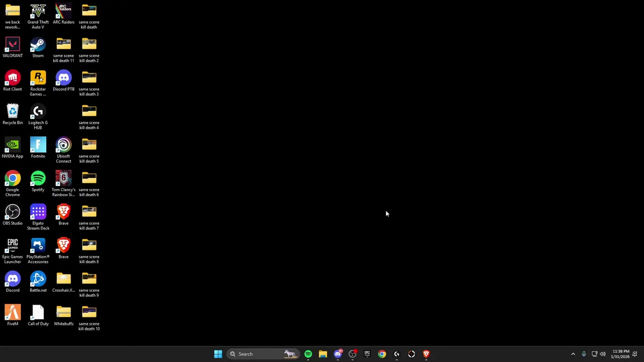Open Logitech G HUB from the taskbar
Screen dimensions: 644x362
click(x=396, y=354)
